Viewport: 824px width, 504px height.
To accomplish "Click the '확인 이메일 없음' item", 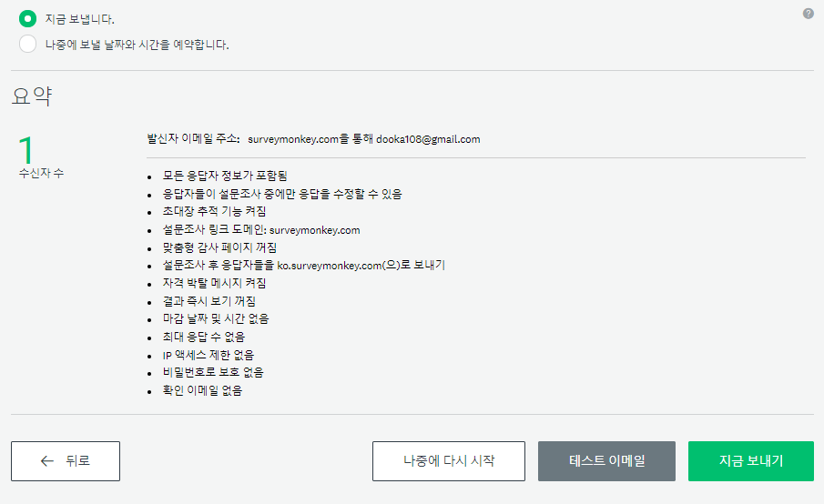I will [x=202, y=390].
